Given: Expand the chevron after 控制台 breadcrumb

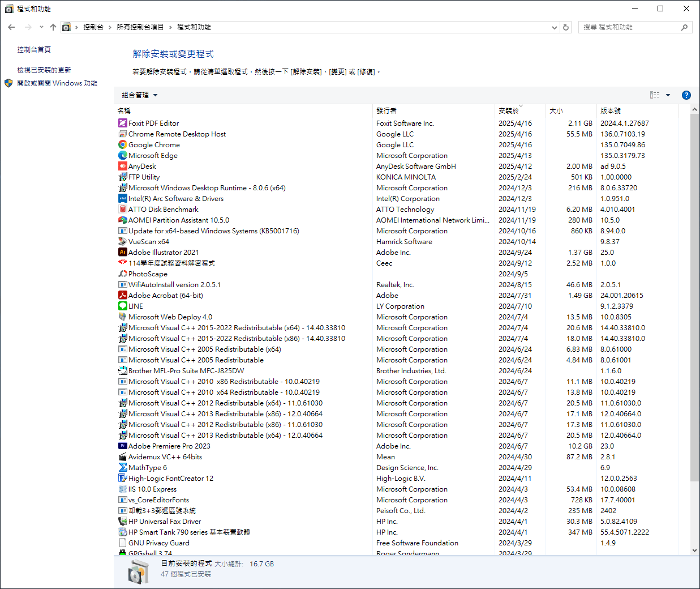Looking at the screenshot, I should pyautogui.click(x=110, y=27).
